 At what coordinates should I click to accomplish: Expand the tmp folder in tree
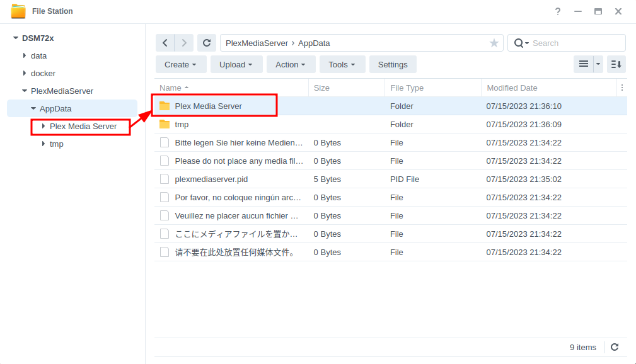(x=43, y=144)
